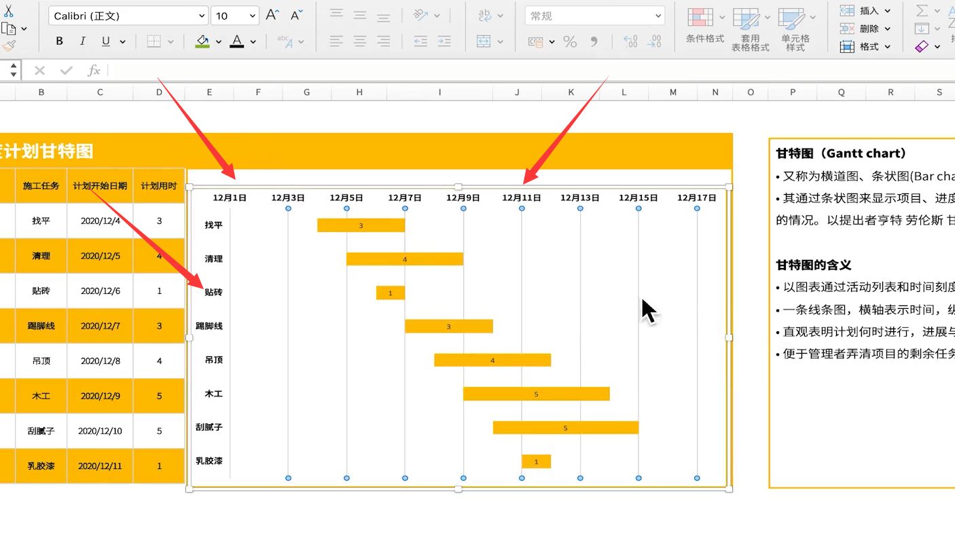The width and height of the screenshot is (955, 560).
Task: Click the fx insert function icon
Action: 94,71
